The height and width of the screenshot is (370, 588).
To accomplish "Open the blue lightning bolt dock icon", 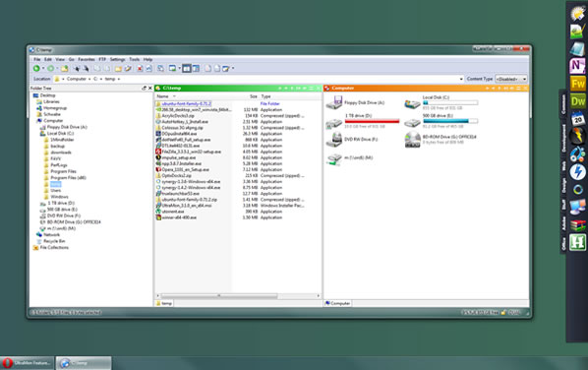I will coord(577,172).
